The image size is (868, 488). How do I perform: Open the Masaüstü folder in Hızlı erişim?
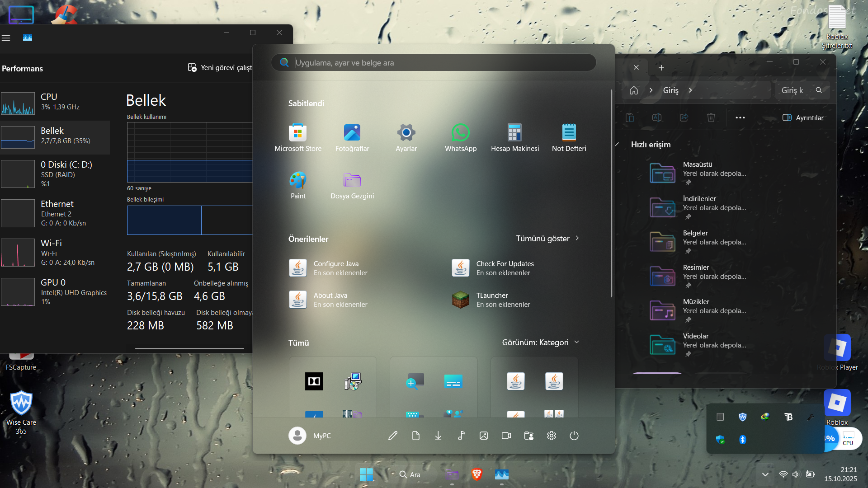click(698, 174)
